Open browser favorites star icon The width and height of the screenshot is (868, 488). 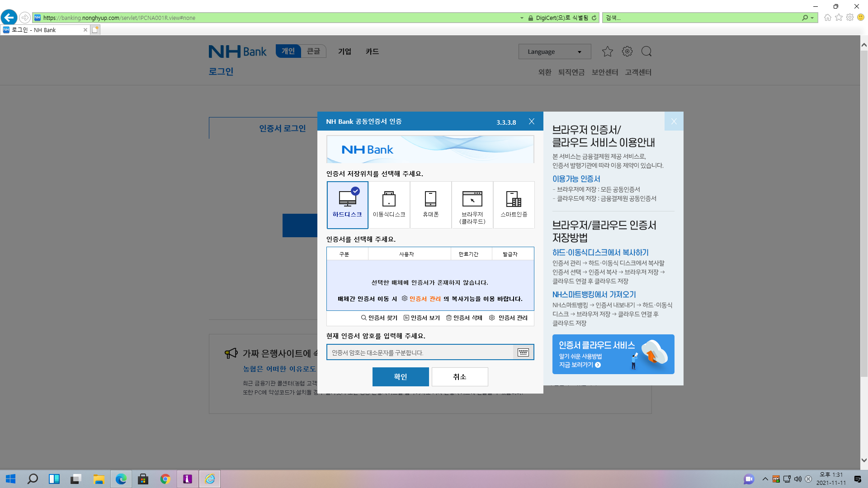click(839, 18)
